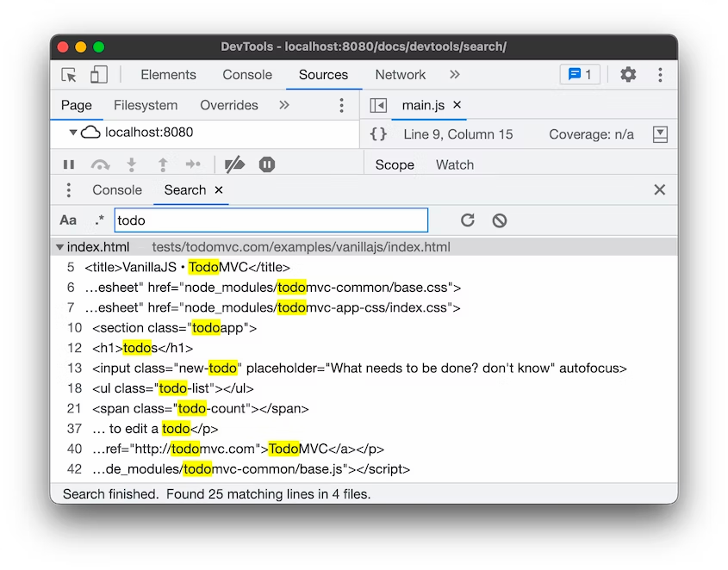Clear the search results
The height and width of the screenshot is (570, 728).
[x=500, y=220]
